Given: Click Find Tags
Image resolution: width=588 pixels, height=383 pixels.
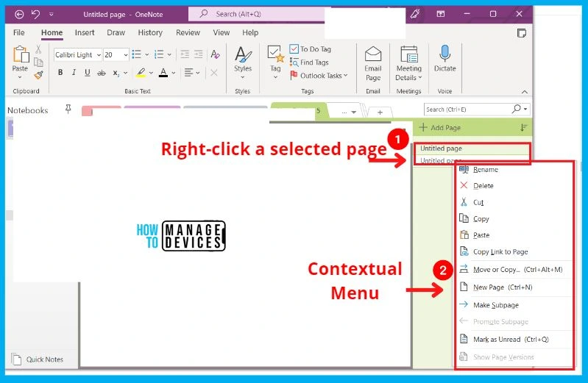Looking at the screenshot, I should [x=309, y=62].
